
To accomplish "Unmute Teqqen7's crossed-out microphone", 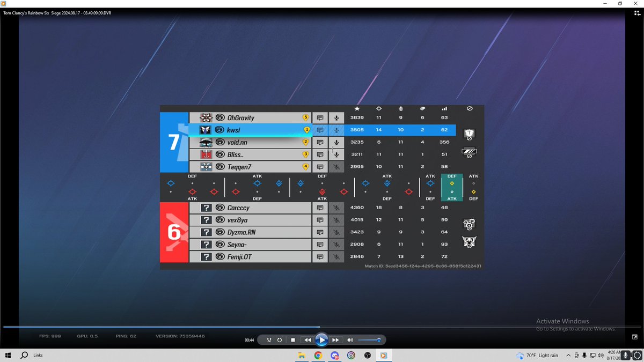I will coord(337,166).
